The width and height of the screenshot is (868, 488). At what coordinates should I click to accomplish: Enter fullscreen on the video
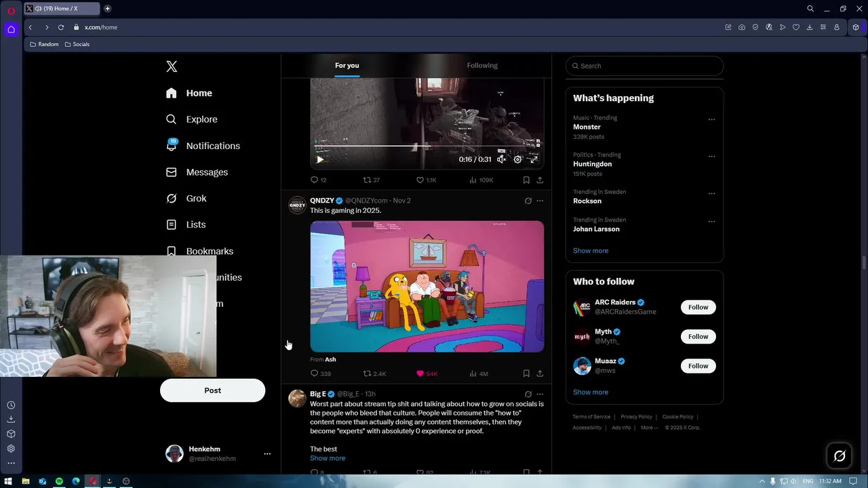(534, 159)
